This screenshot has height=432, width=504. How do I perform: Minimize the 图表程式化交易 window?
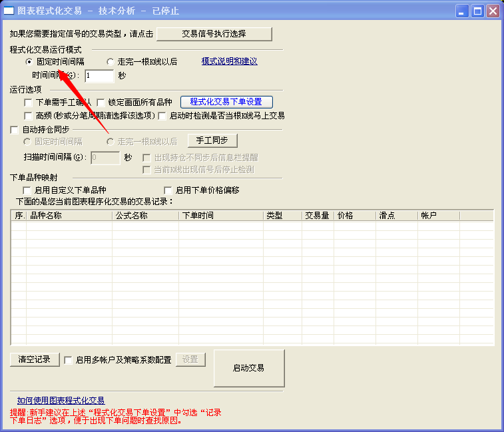[462, 11]
